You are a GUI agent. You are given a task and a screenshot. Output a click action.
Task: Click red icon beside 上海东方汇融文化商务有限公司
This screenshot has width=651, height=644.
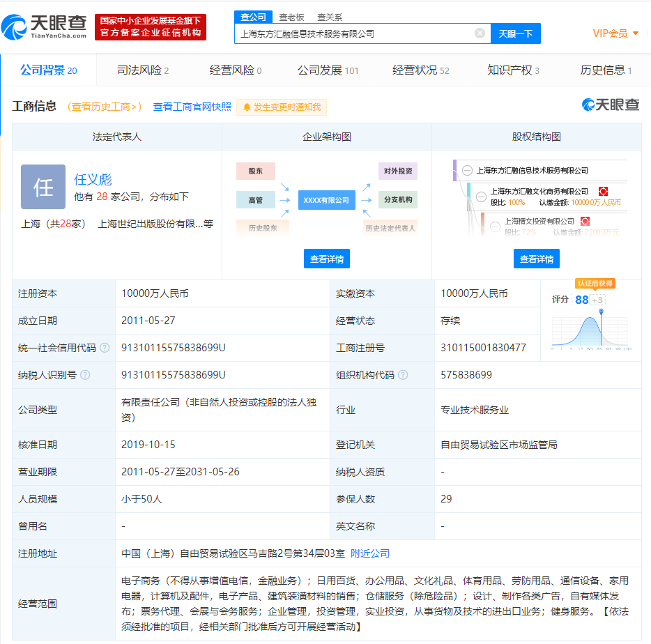603,191
